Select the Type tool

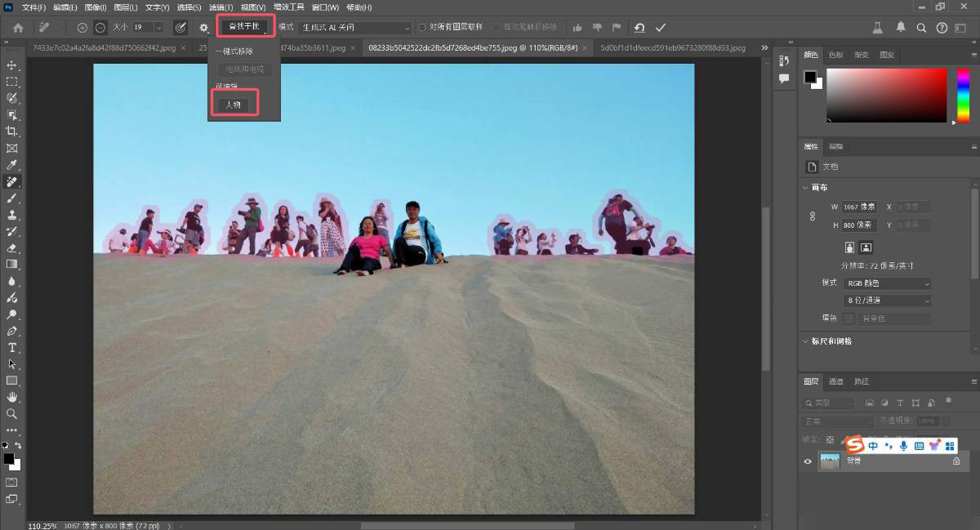click(x=11, y=348)
